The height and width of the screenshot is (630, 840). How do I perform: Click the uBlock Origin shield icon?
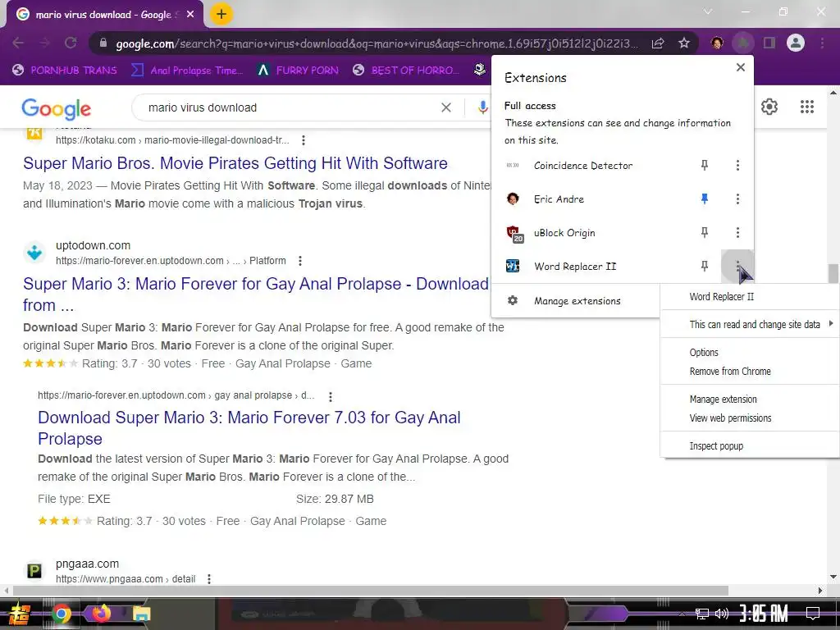tap(514, 233)
